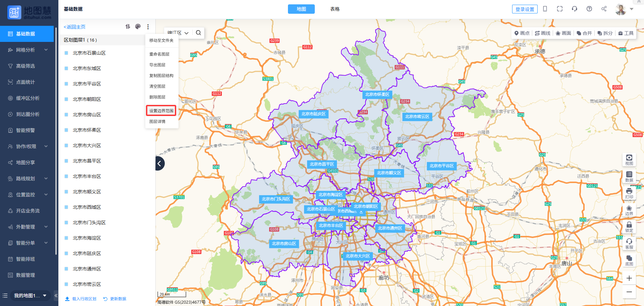Click the 登录设置 button
This screenshot has height=306, width=644.
[x=525, y=9]
